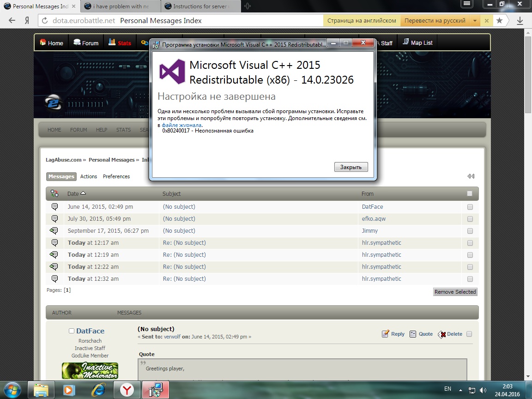
Task: Switch to 'Instructions for server' tab
Action: (x=201, y=6)
